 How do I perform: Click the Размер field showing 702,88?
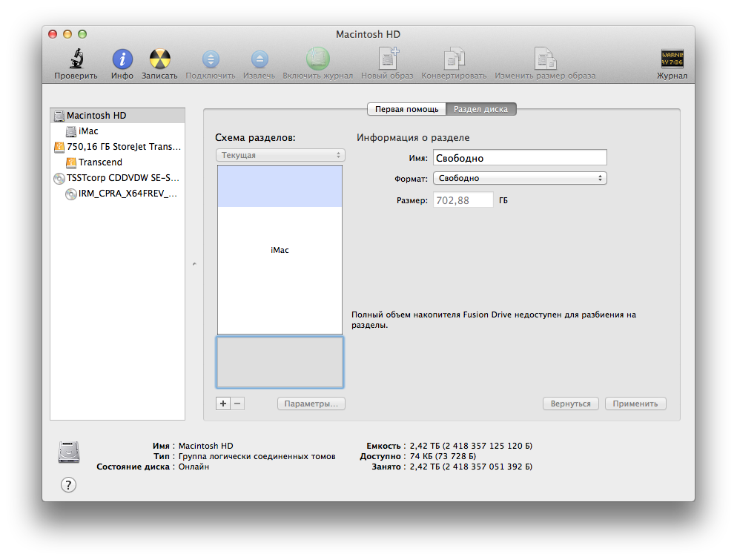point(463,200)
